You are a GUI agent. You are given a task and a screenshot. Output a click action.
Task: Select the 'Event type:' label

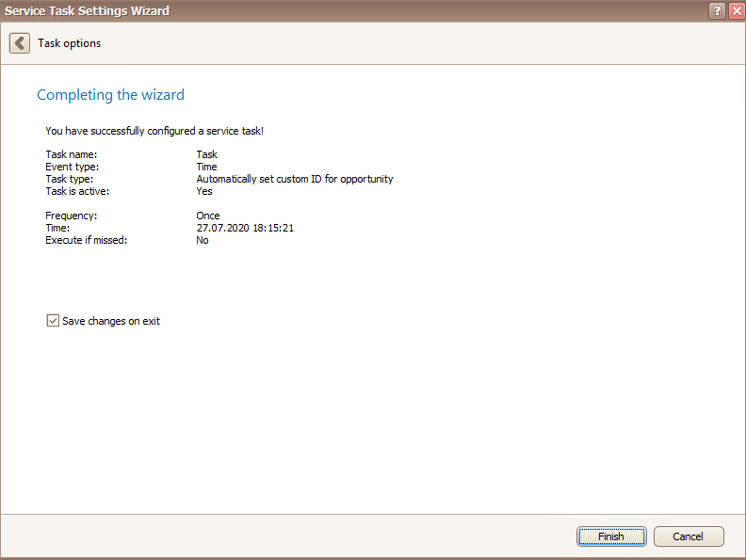pos(73,167)
